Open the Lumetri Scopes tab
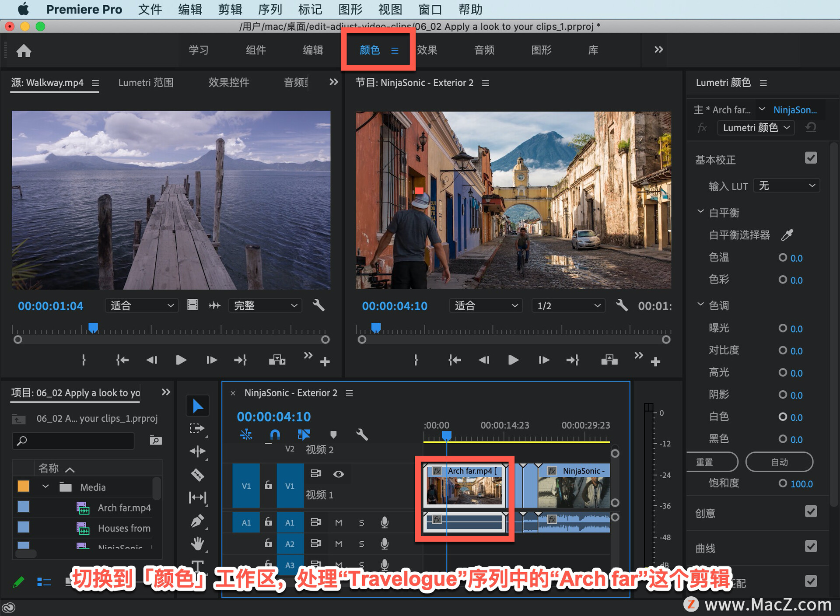The image size is (840, 616). click(x=146, y=82)
